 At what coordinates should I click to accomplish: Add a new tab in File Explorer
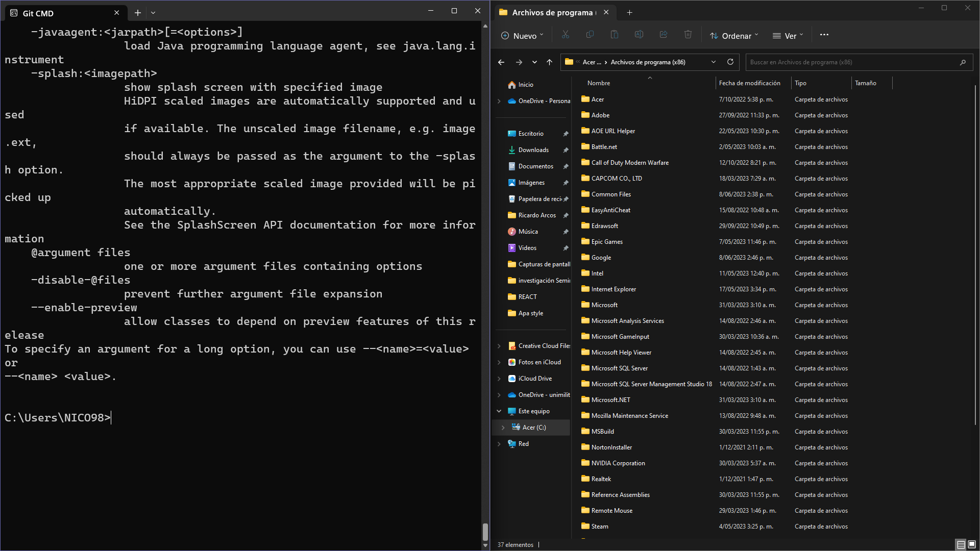point(629,13)
